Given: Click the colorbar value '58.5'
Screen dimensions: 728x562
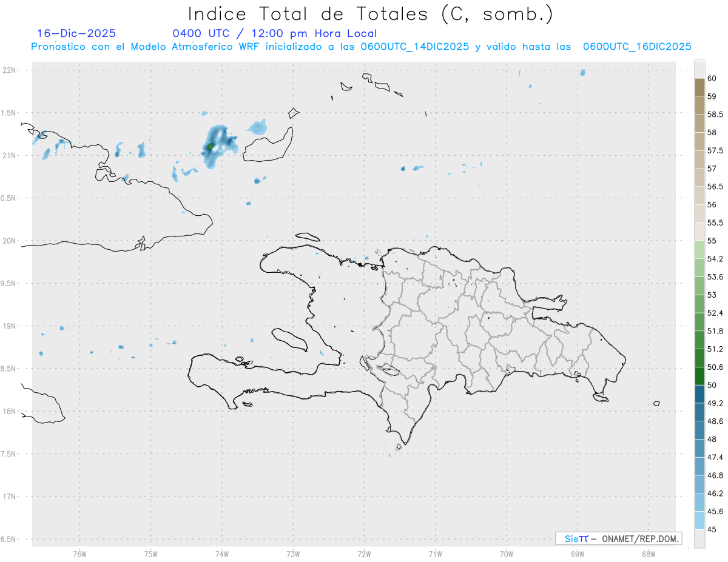Looking at the screenshot, I should click(x=715, y=115).
